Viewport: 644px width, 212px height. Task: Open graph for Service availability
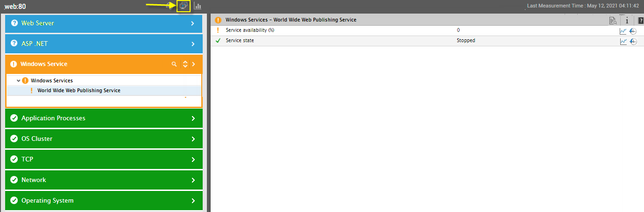tap(623, 31)
